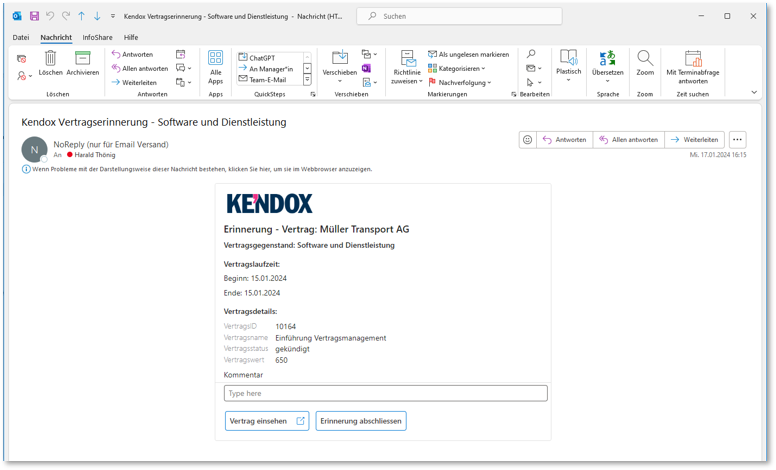Click the KENDOX logo
The width and height of the screenshot is (776, 470).
[x=269, y=203]
